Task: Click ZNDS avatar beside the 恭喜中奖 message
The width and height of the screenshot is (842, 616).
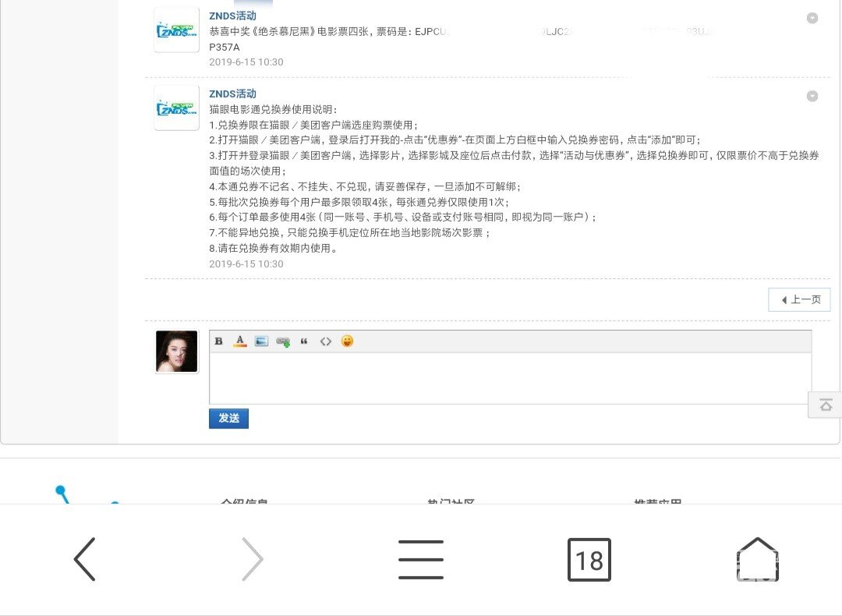Action: pos(177,30)
